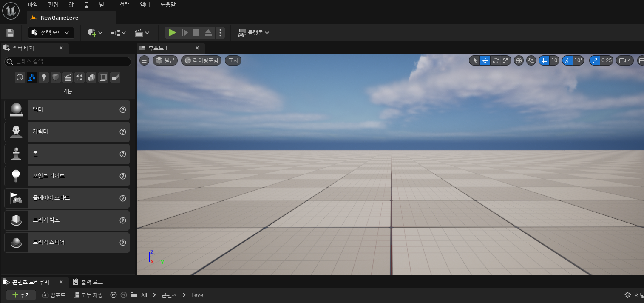Select the geometry category blocks icon
Screen dimensions: 644x303
tap(91, 77)
